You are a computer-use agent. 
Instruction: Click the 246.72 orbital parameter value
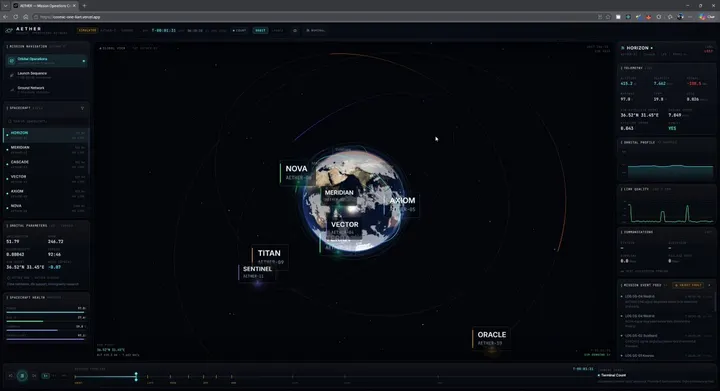click(56, 241)
